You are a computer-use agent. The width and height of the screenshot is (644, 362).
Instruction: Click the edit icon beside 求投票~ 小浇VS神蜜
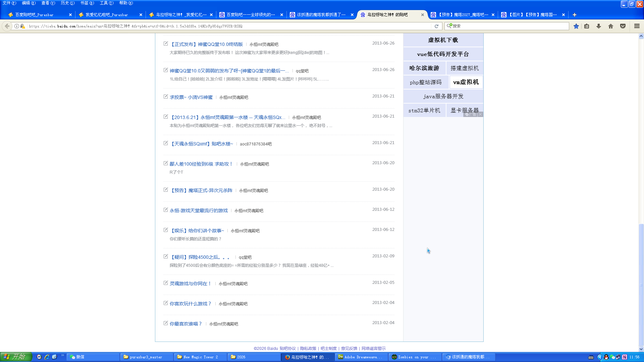pos(166,97)
